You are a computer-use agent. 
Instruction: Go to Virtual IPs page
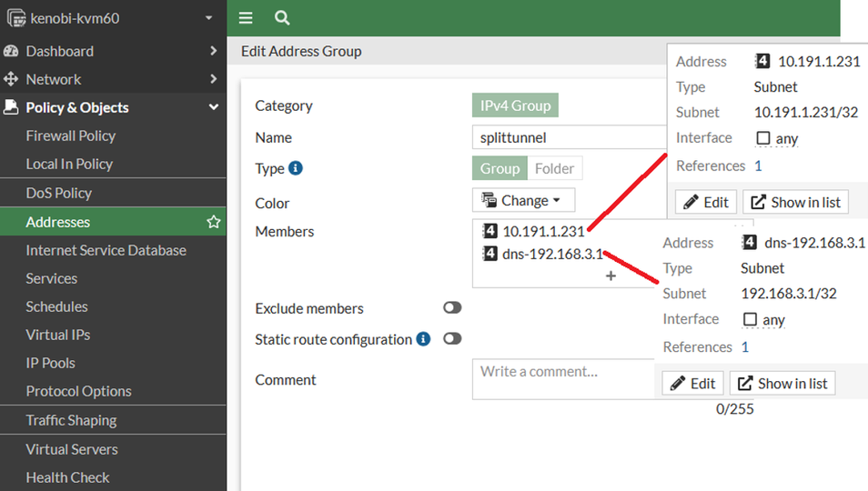[x=58, y=335]
